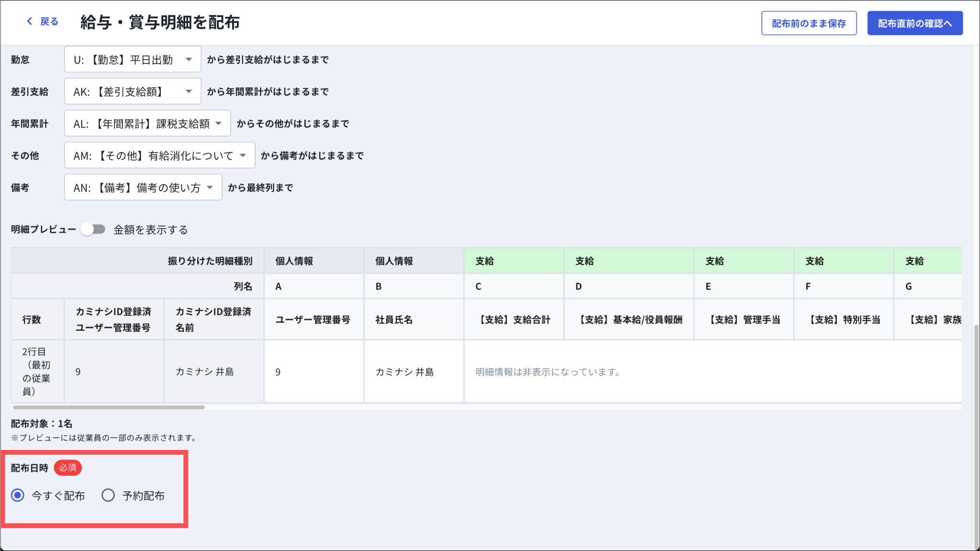
Task: Select 今すぐ配布 radio option
Action: [x=18, y=495]
